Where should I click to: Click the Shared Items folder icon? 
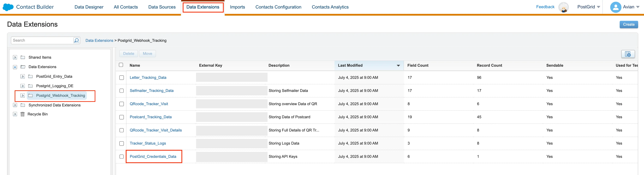pos(23,57)
